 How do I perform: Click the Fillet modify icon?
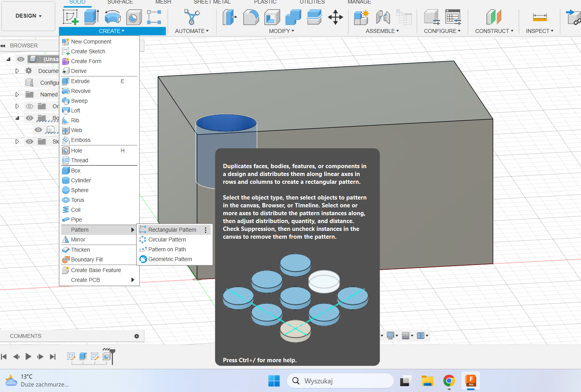click(x=251, y=17)
